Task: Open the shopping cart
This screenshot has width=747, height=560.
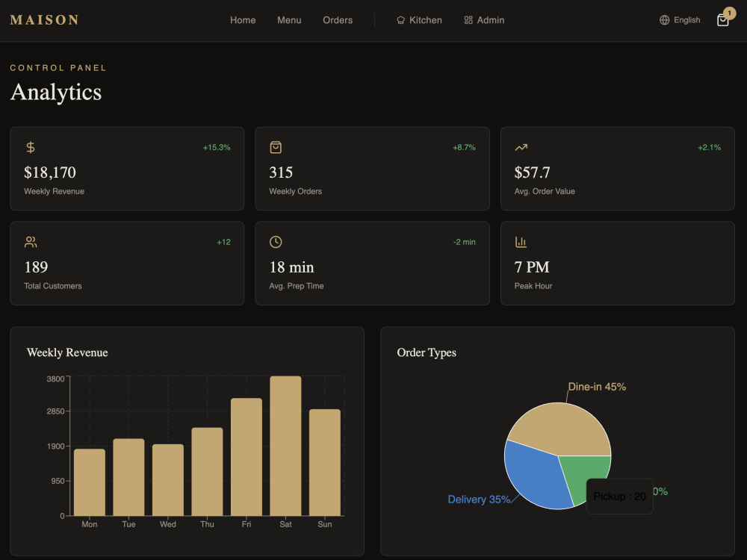Action: coord(722,20)
